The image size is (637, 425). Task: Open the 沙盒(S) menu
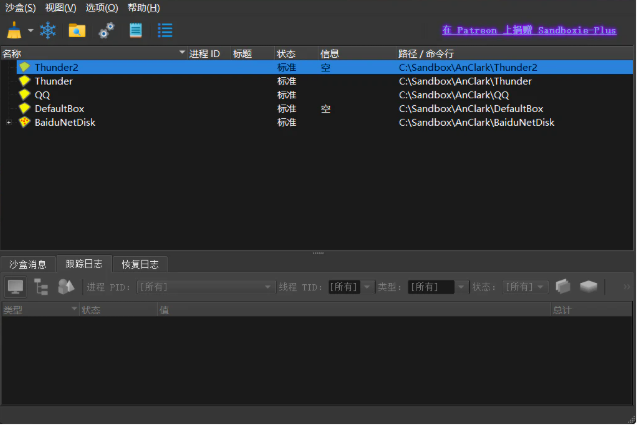click(x=20, y=8)
